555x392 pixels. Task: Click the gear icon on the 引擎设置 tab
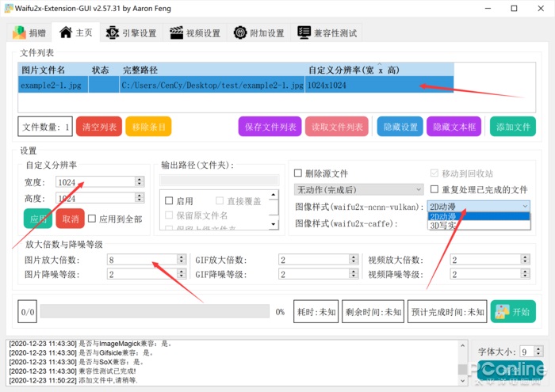tap(112, 33)
